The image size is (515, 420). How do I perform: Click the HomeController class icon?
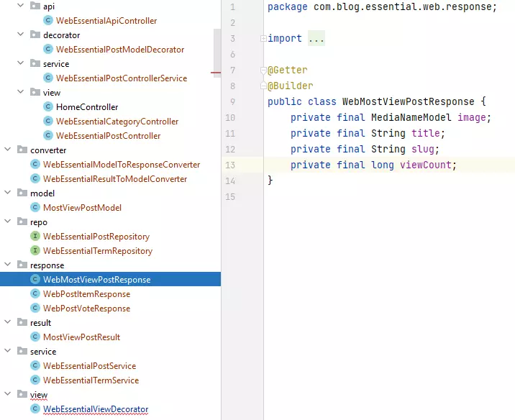48,107
